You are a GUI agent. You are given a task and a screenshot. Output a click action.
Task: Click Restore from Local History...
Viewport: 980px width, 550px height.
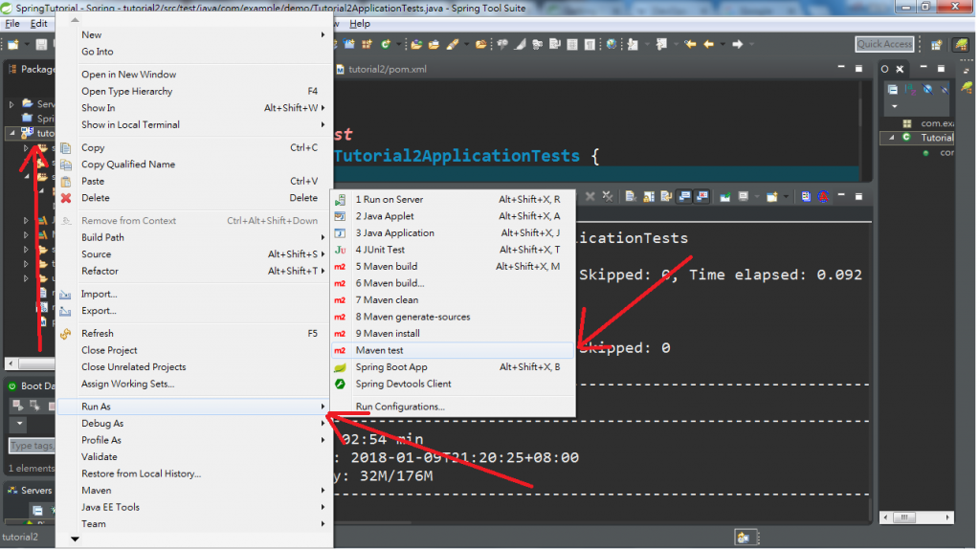click(194, 473)
